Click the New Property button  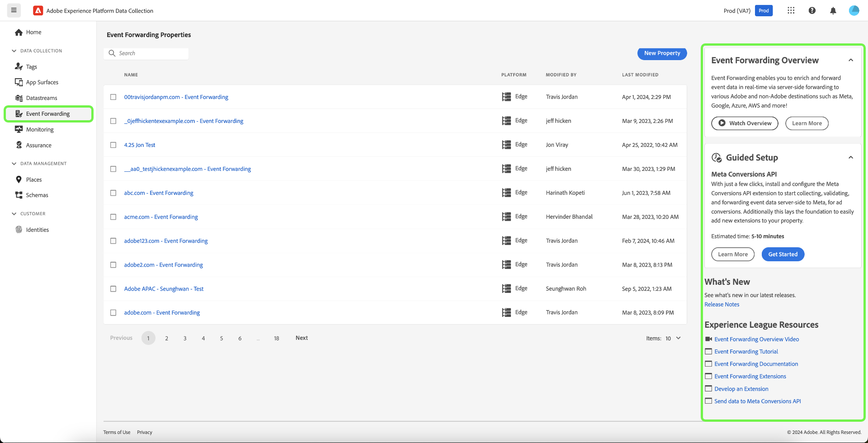point(662,53)
